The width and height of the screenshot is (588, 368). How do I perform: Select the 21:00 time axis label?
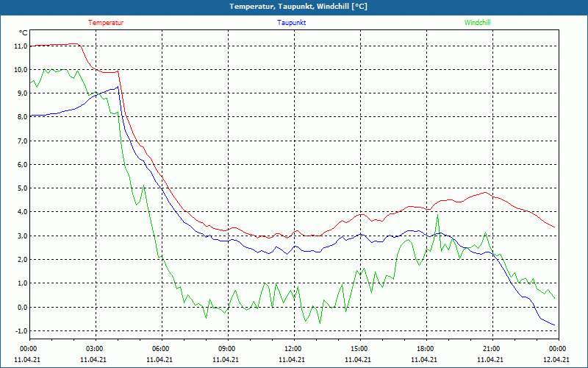tap(490, 348)
